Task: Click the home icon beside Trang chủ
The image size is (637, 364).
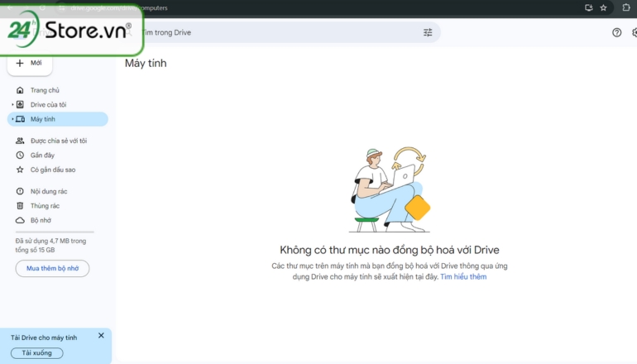Action: [x=20, y=90]
